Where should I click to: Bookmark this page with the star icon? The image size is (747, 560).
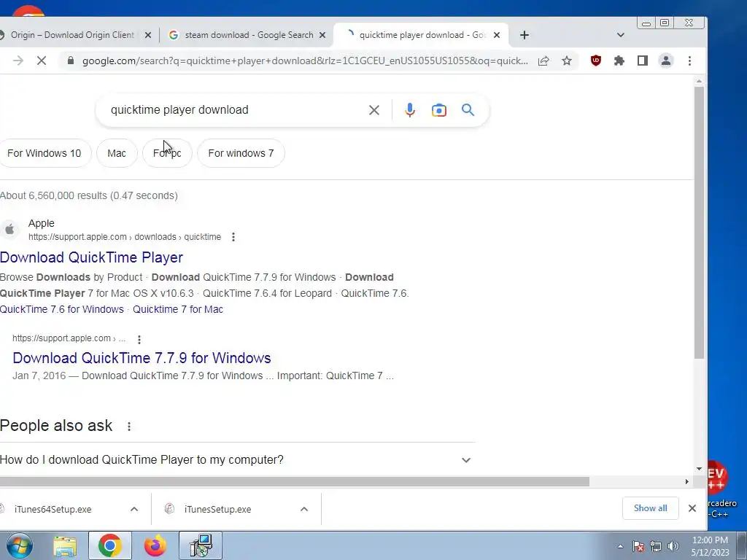(566, 61)
